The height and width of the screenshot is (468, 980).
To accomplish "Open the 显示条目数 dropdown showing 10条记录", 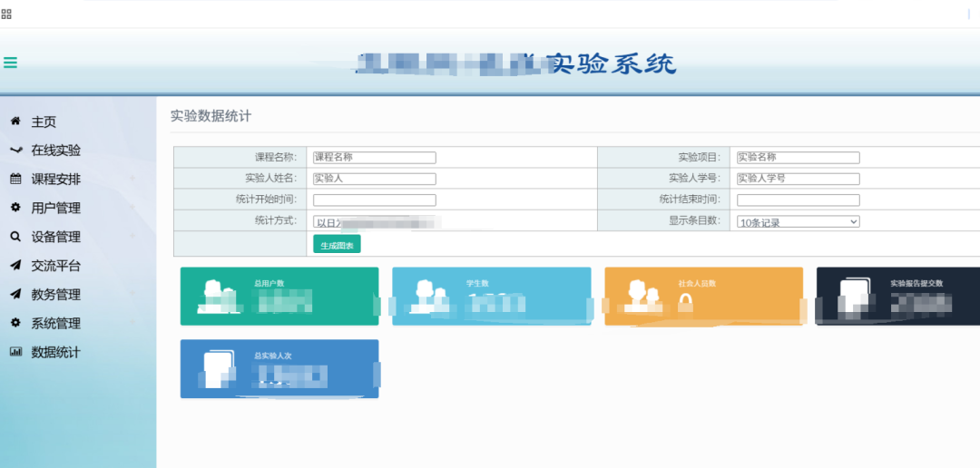I will coord(799,221).
